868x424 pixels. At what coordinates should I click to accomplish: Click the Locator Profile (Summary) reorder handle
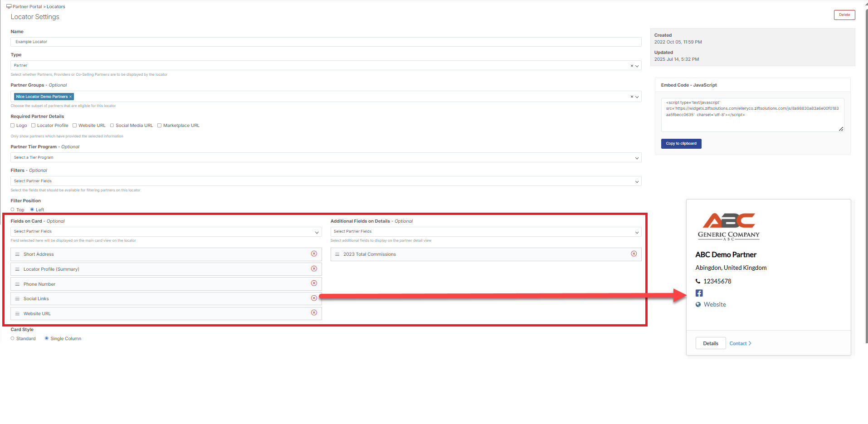[x=17, y=269]
